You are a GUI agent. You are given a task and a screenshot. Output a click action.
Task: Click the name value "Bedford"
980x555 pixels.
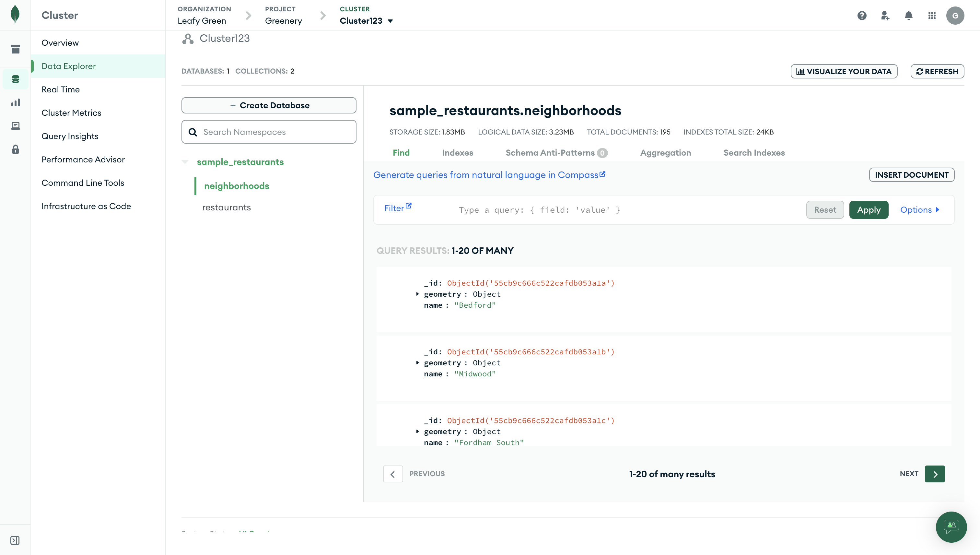pos(475,305)
